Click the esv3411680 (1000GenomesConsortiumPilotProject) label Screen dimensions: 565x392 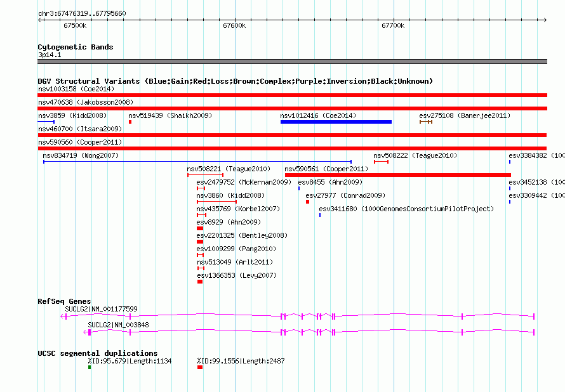point(406,209)
